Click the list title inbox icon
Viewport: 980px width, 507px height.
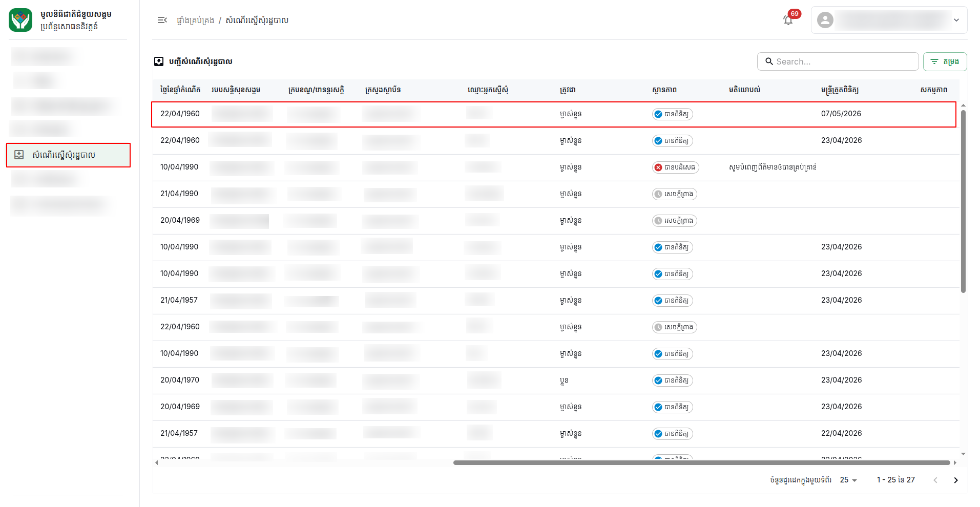(159, 61)
